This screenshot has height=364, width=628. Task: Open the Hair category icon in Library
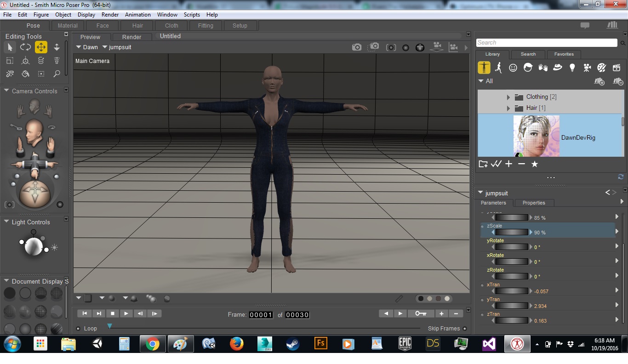(x=528, y=68)
